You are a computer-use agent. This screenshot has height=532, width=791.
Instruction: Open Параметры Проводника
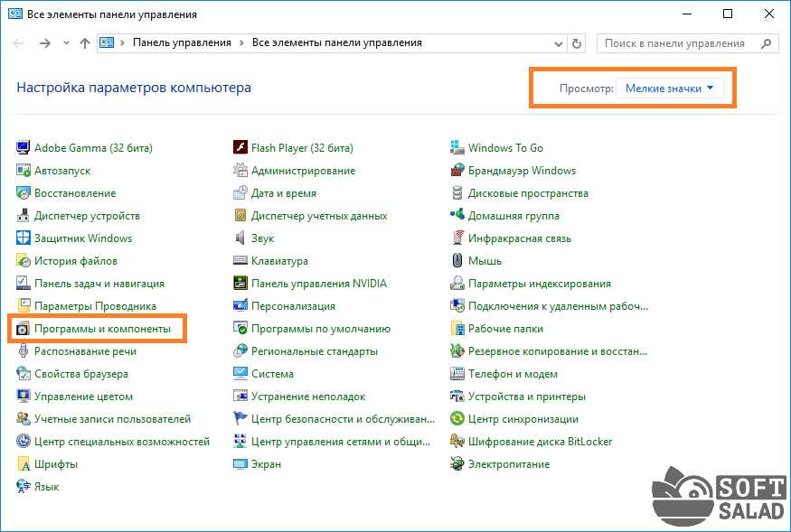tap(95, 306)
